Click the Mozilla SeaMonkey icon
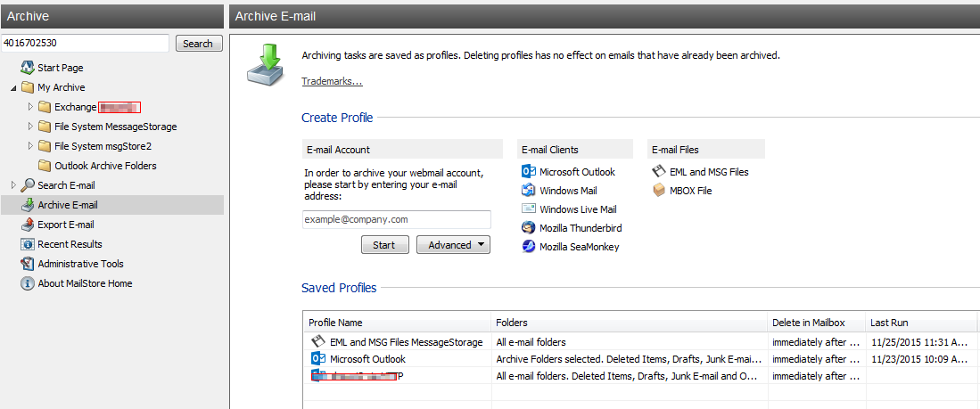Image resolution: width=980 pixels, height=409 pixels. [529, 247]
